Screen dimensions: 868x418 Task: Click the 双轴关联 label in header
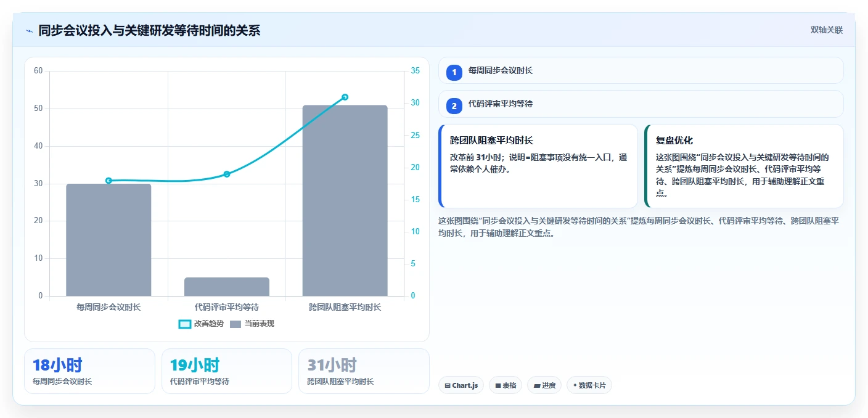pos(826,30)
